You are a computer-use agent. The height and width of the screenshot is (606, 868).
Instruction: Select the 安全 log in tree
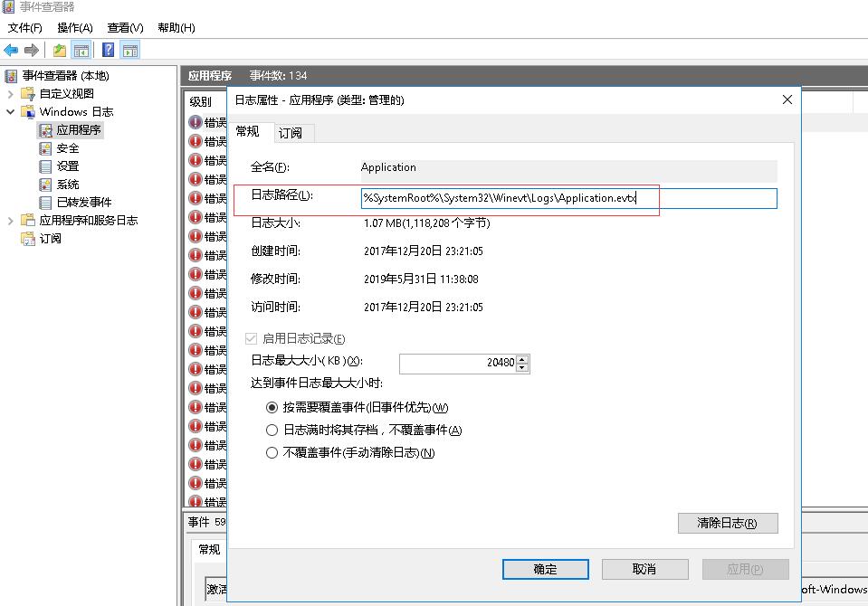pyautogui.click(x=68, y=147)
